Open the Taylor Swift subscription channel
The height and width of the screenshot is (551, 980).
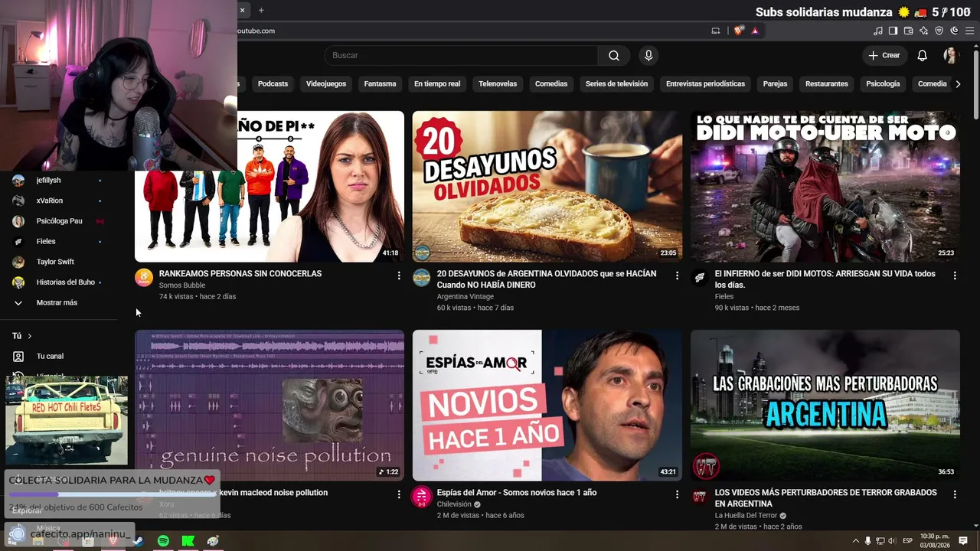click(57, 262)
